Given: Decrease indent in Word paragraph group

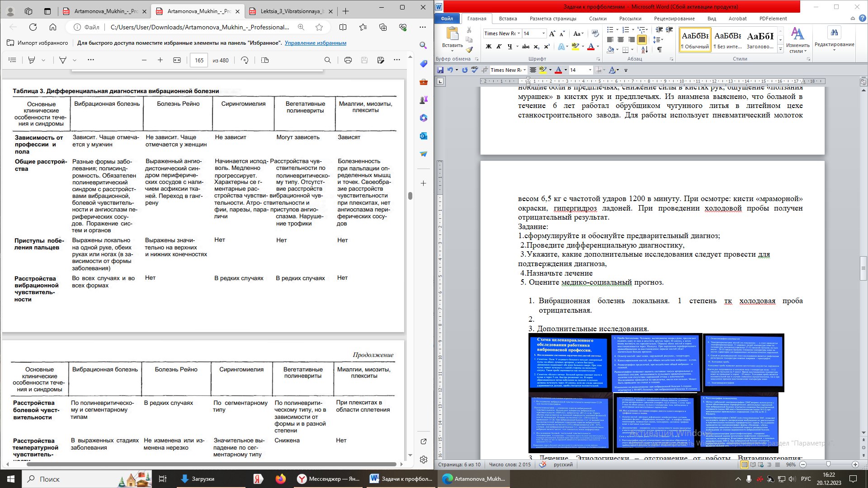Looking at the screenshot, I should point(659,30).
